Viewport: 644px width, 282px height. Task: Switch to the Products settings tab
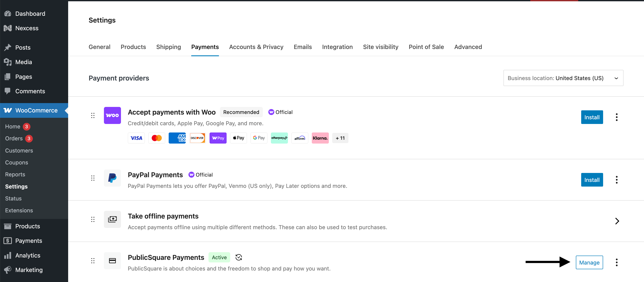click(133, 47)
